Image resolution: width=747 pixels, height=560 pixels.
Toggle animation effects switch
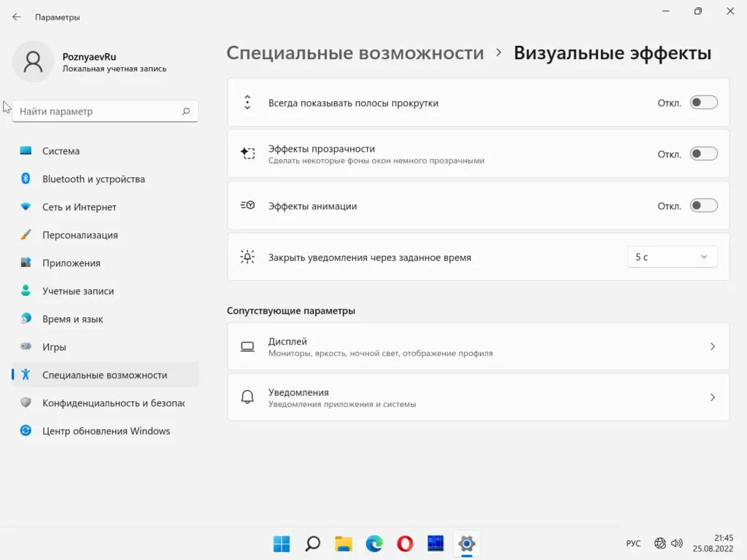coord(703,206)
